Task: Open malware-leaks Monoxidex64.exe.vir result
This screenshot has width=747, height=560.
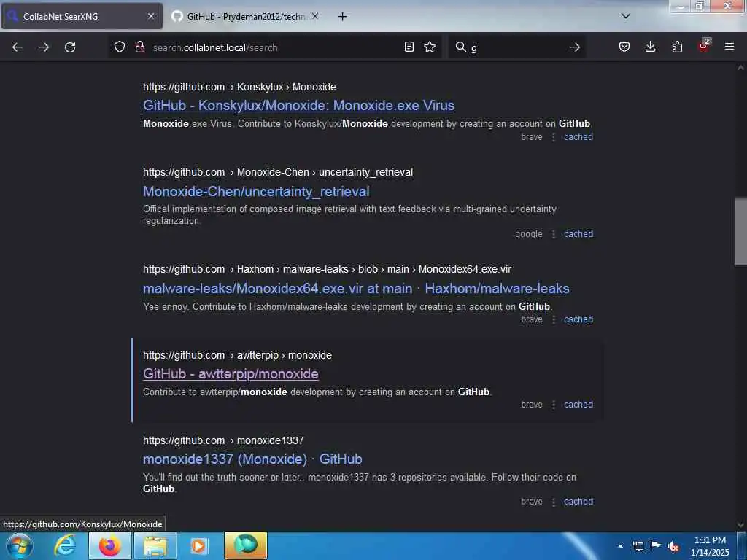Action: coord(356,289)
